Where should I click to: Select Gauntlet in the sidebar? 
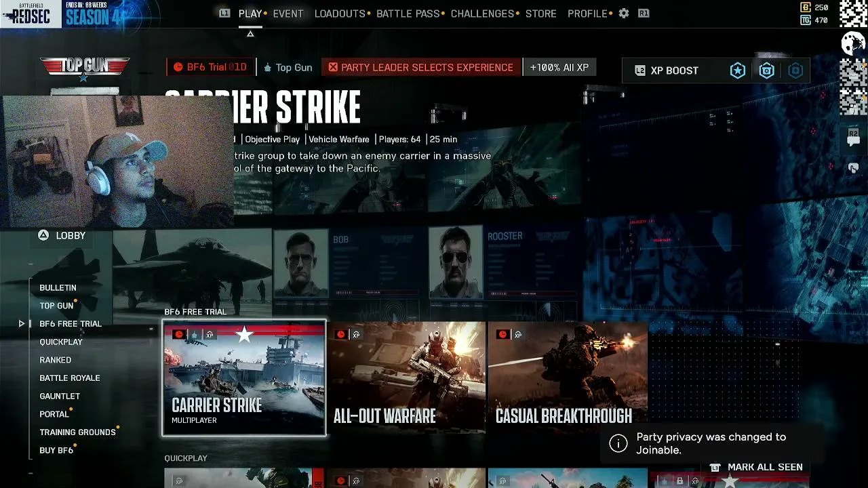(60, 396)
